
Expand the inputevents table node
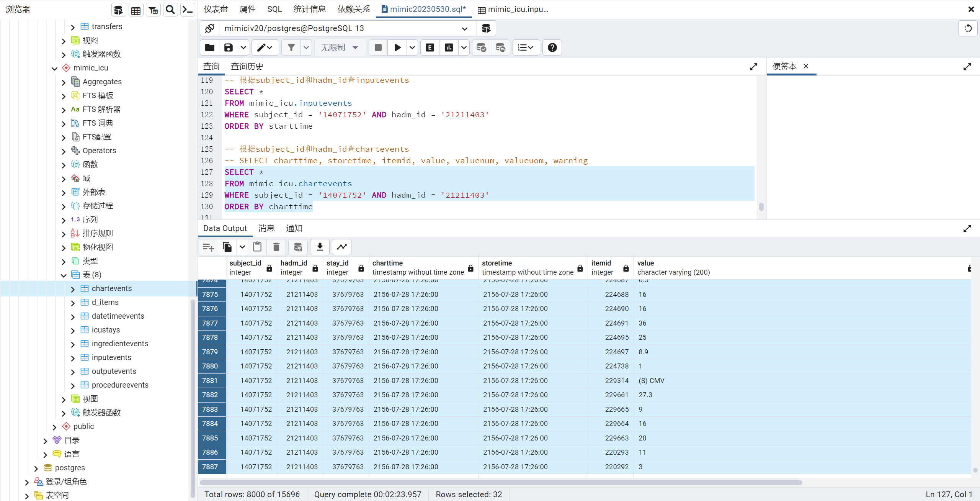tap(73, 358)
